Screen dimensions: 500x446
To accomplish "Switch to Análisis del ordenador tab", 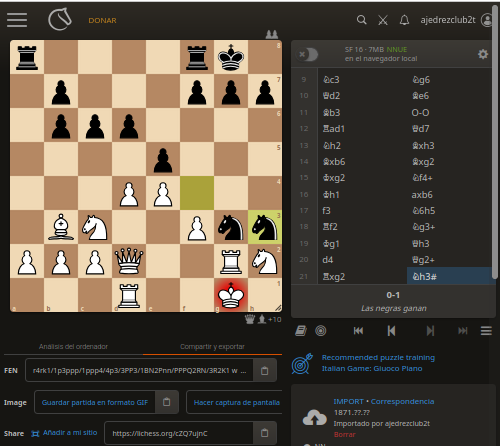I will pos(73,347).
